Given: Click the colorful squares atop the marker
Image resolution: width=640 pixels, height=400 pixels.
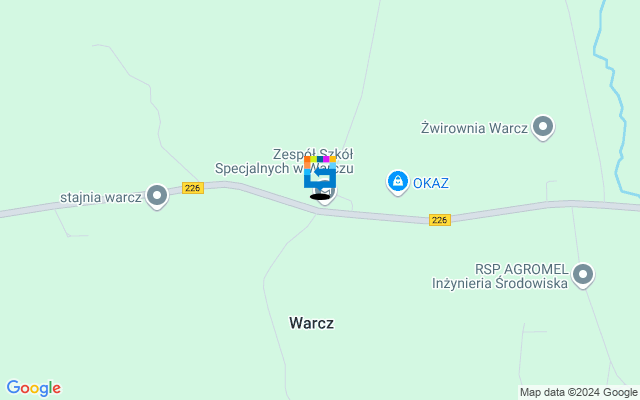Looking at the screenshot, I should (x=320, y=162).
